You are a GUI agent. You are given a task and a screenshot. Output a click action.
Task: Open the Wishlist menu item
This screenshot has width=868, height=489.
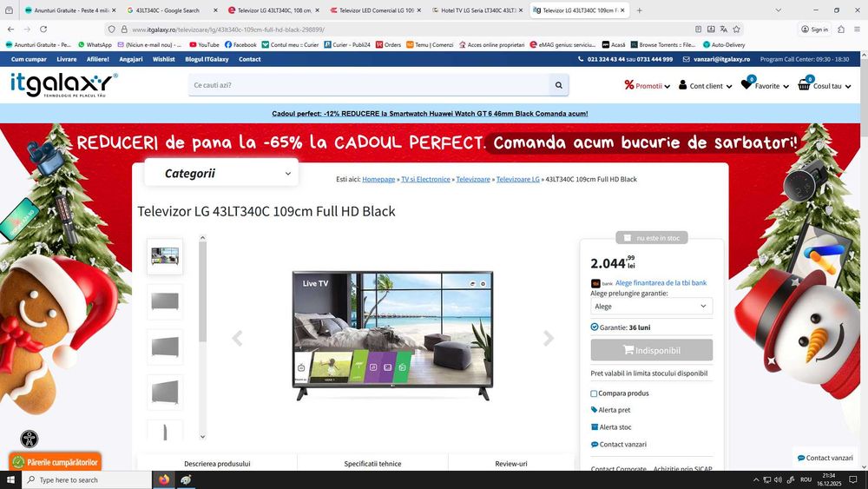click(164, 59)
